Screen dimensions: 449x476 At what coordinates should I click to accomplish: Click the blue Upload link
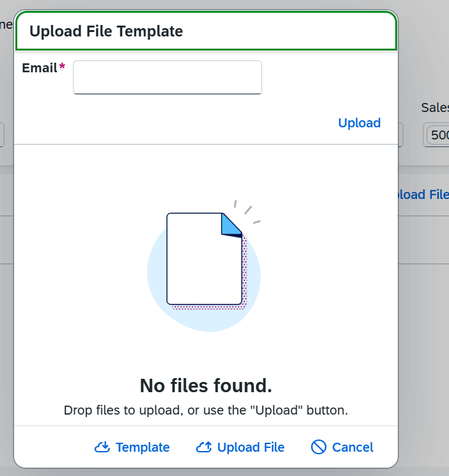pos(359,123)
